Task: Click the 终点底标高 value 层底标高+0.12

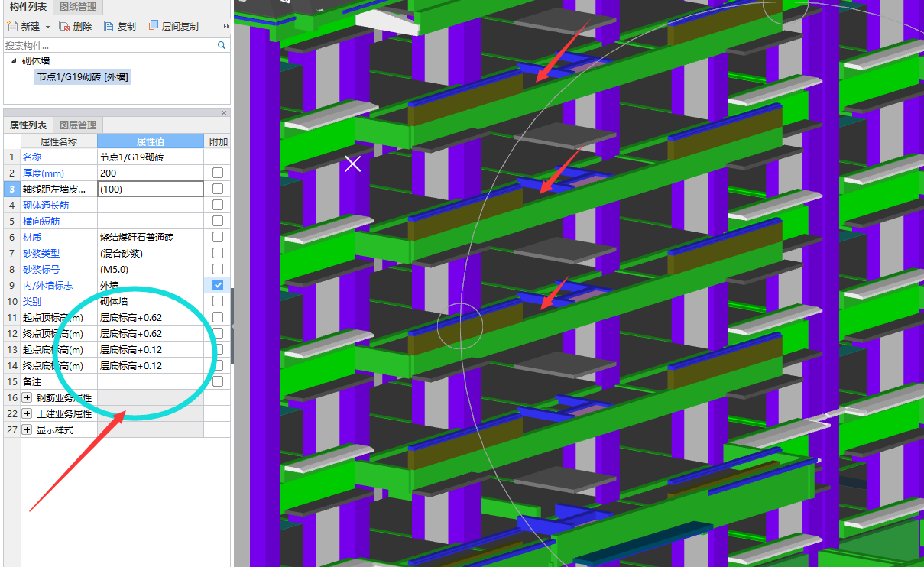Action: [151, 365]
